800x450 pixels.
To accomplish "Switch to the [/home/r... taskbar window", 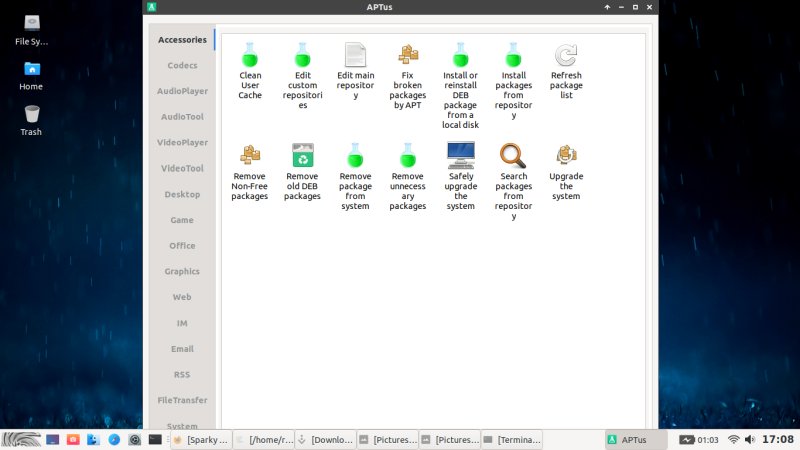I will pyautogui.click(x=264, y=439).
